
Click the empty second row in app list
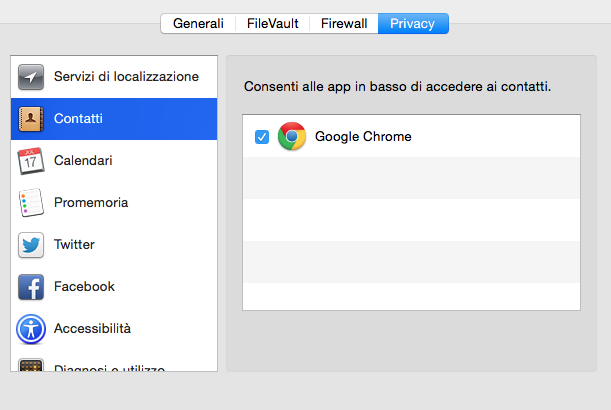(x=411, y=178)
